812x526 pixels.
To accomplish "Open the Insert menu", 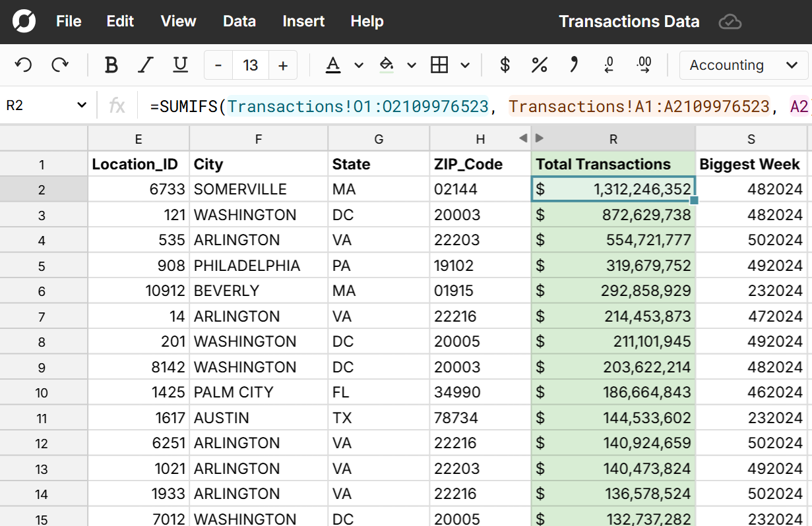I will point(303,21).
